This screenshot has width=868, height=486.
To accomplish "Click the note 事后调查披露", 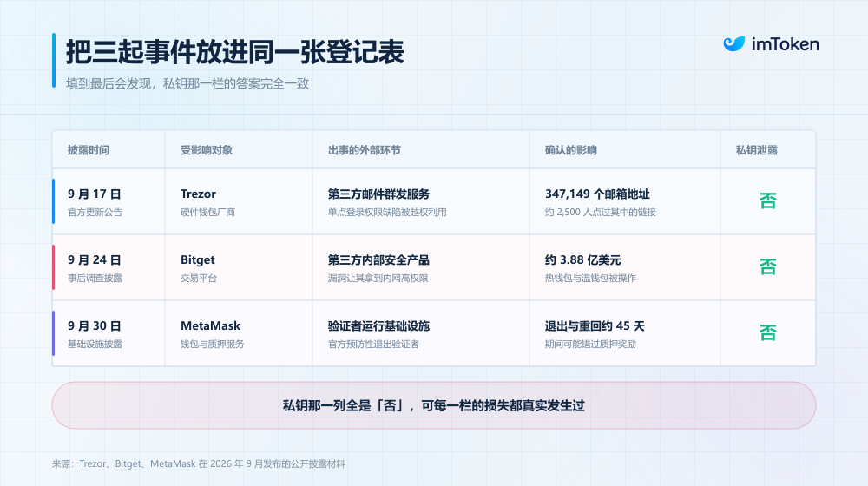I will [95, 278].
